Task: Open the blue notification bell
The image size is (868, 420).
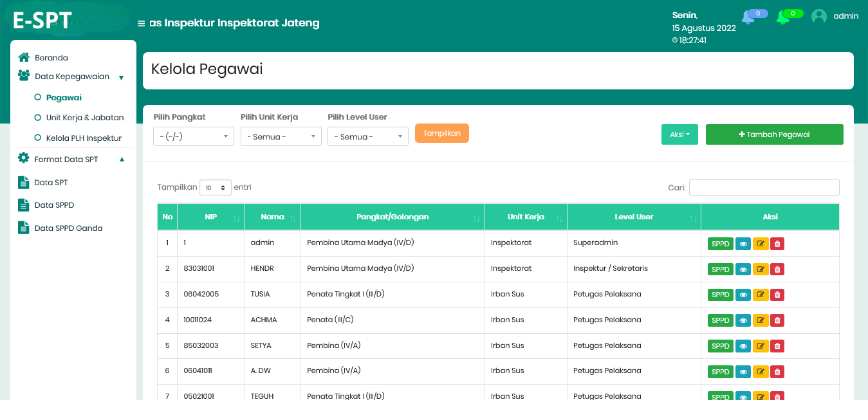Action: click(x=748, y=17)
